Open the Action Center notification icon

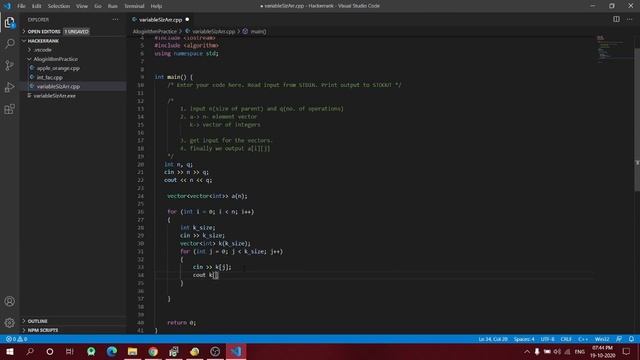coord(626,351)
